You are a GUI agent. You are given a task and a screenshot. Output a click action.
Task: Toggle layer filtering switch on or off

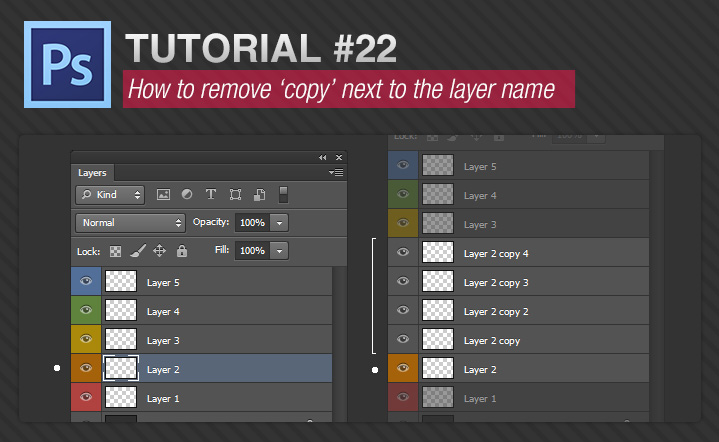283,194
